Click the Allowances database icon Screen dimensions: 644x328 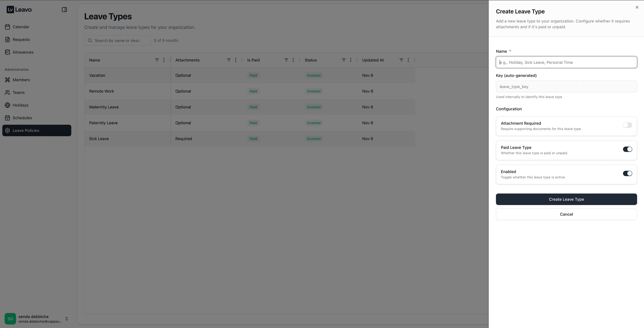pyautogui.click(x=8, y=52)
